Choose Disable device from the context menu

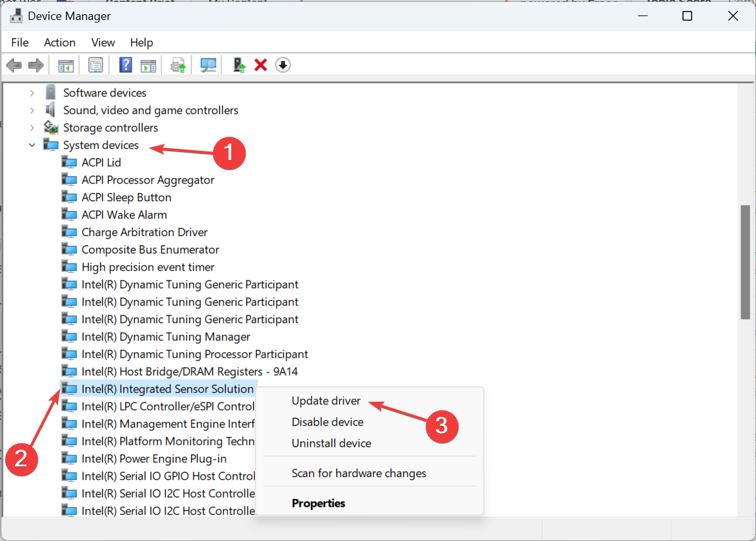328,422
